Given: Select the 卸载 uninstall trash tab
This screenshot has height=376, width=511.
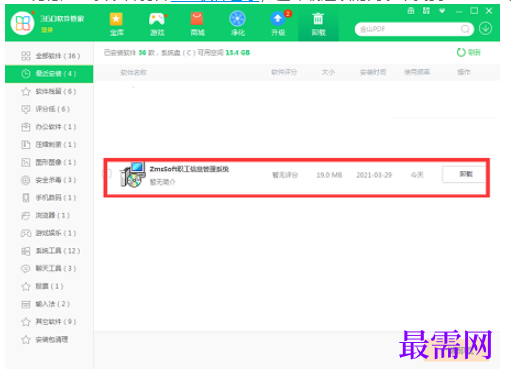Looking at the screenshot, I should coord(318,24).
